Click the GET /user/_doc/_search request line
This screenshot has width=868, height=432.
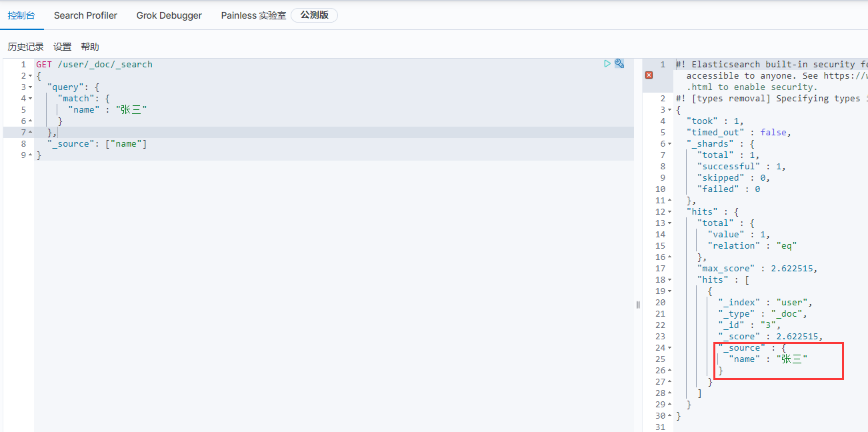click(x=94, y=64)
